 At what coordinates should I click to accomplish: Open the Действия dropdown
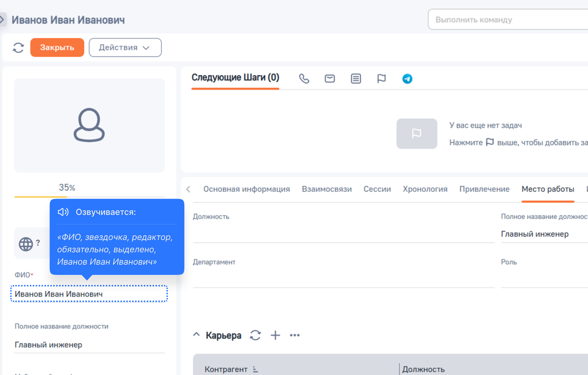125,47
